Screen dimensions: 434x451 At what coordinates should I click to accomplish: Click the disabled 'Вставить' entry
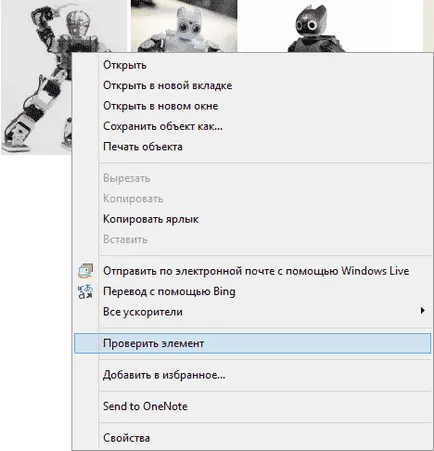(252, 239)
